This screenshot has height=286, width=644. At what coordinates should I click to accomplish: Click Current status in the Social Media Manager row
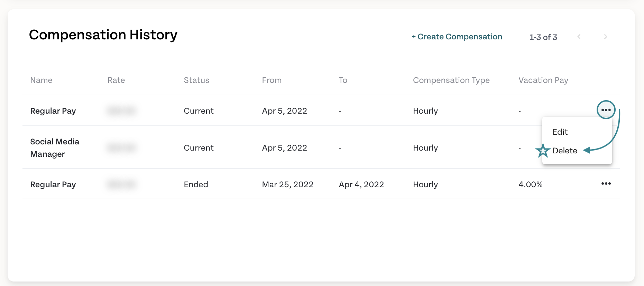pyautogui.click(x=199, y=148)
